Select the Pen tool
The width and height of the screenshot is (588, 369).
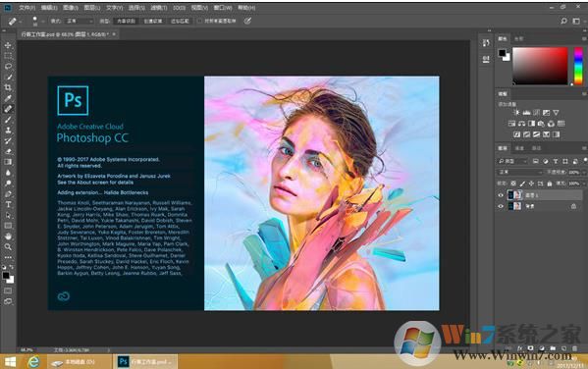tap(8, 194)
